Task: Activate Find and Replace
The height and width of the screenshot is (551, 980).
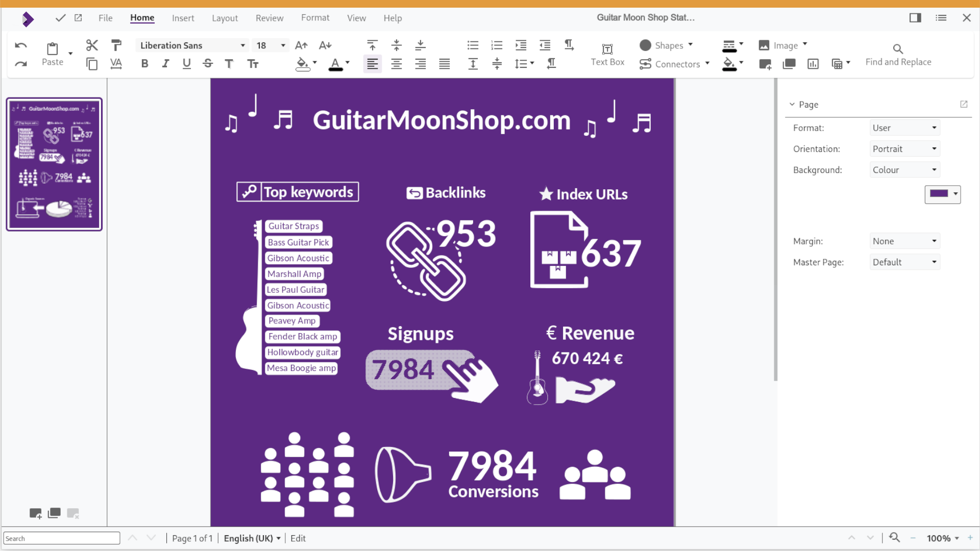Action: pyautogui.click(x=898, y=54)
